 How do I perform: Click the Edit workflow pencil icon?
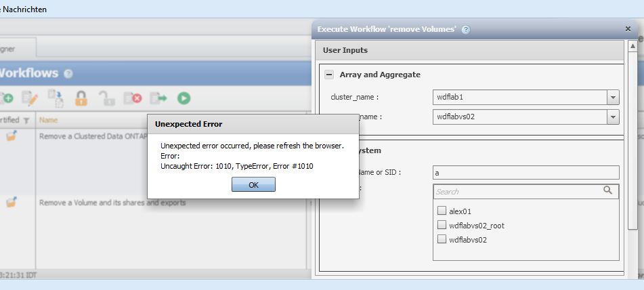[30, 98]
